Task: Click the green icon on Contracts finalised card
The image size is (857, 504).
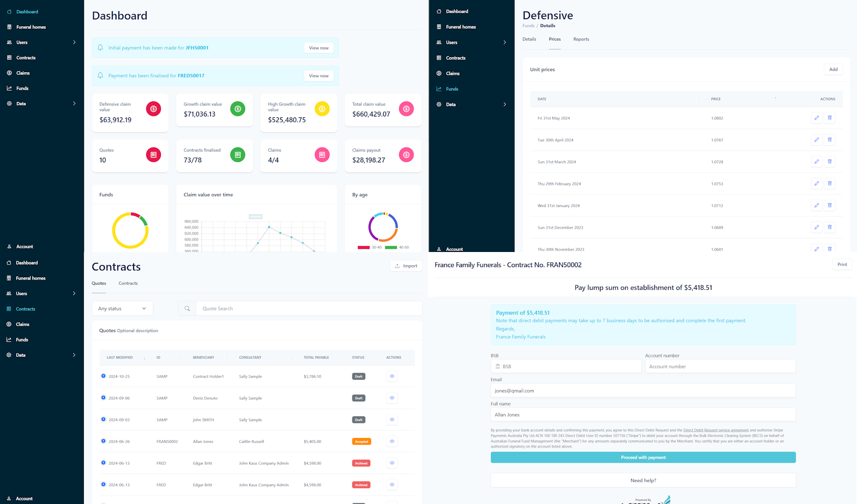Action: point(237,155)
